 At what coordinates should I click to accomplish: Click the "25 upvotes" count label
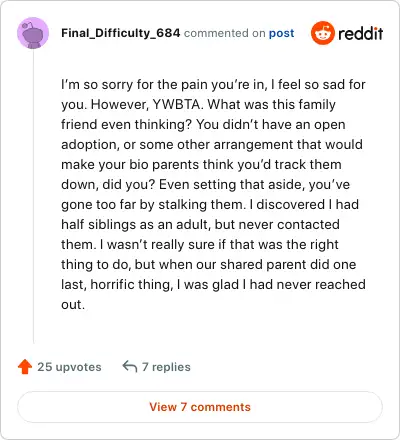(69, 367)
